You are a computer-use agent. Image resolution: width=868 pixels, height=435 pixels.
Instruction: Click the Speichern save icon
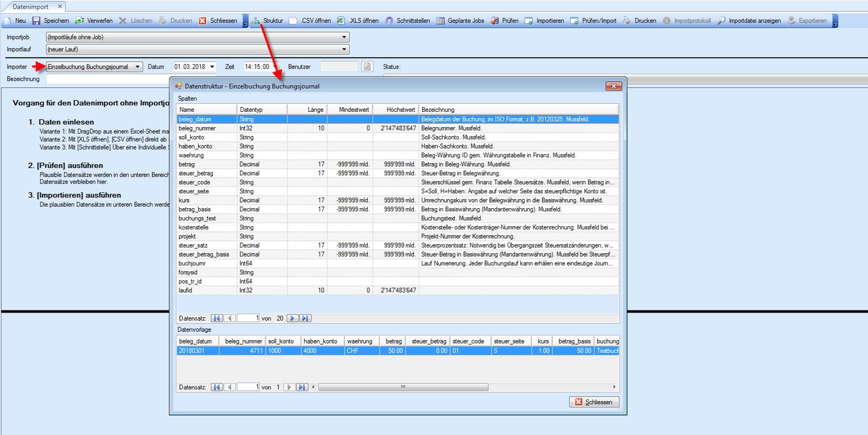coord(36,21)
